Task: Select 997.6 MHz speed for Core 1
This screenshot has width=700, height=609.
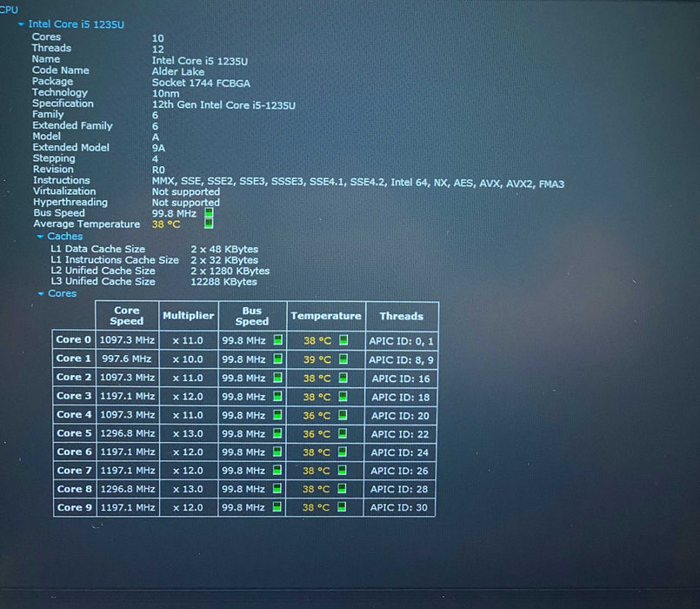Action: tap(127, 358)
